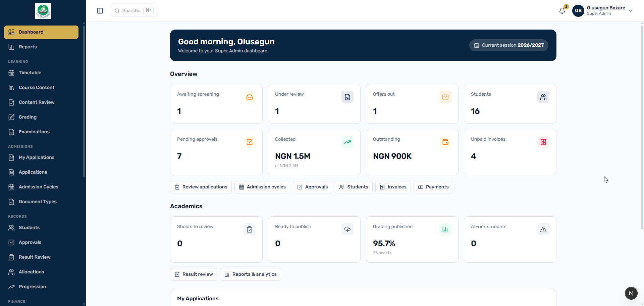Click the Offers out envelope icon
Image resolution: width=644 pixels, height=306 pixels.
coord(445,97)
